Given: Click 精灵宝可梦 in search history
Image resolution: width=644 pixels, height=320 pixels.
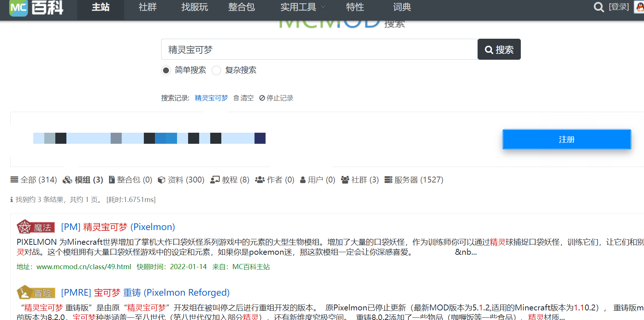Looking at the screenshot, I should (x=211, y=98).
